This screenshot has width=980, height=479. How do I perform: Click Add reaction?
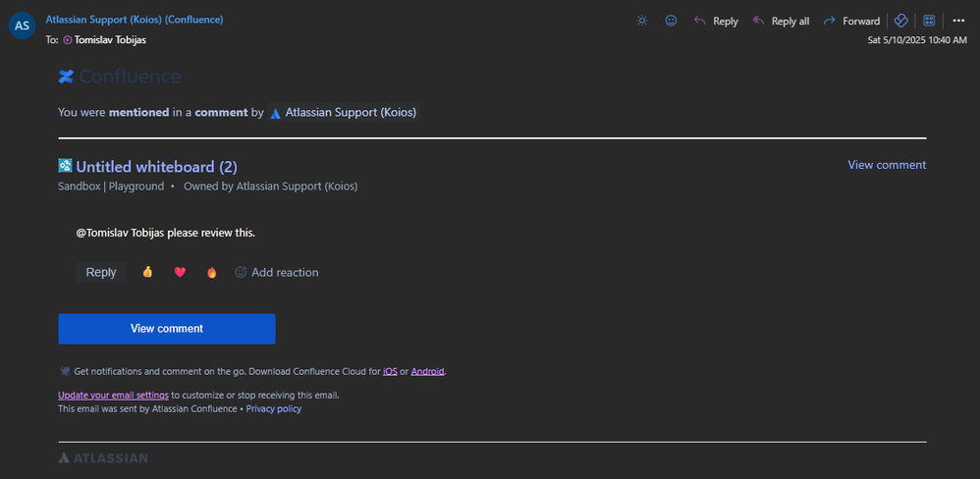(x=276, y=272)
